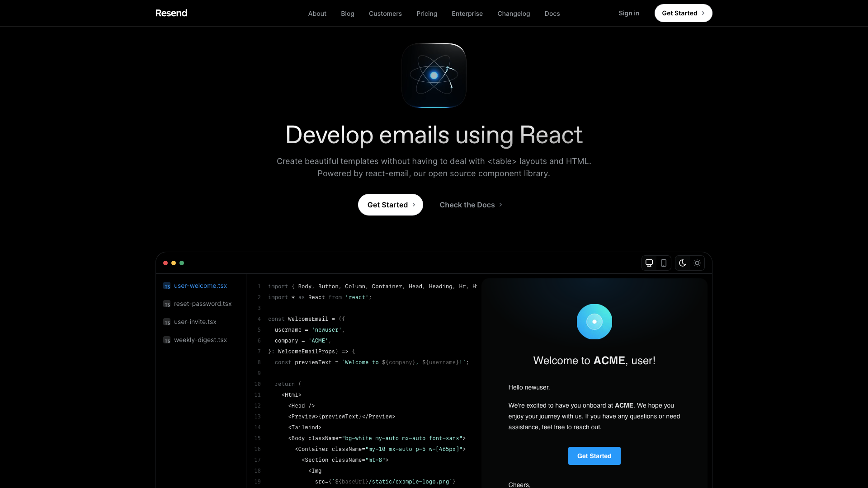
Task: Click the yellow window dot
Action: pyautogui.click(x=174, y=263)
